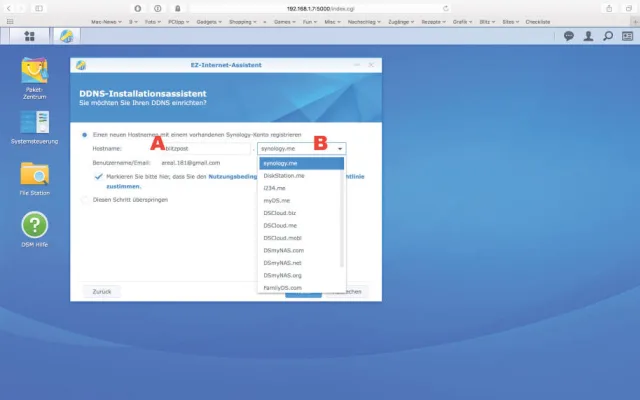The width and height of the screenshot is (640, 400).
Task: Open Paket-Zentrum desktop icon
Action: click(34, 78)
